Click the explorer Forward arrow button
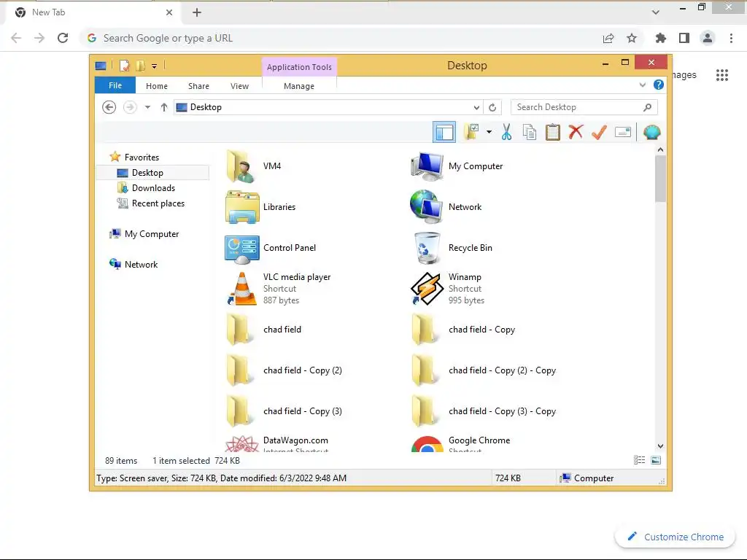This screenshot has height=560, width=747. (x=130, y=107)
